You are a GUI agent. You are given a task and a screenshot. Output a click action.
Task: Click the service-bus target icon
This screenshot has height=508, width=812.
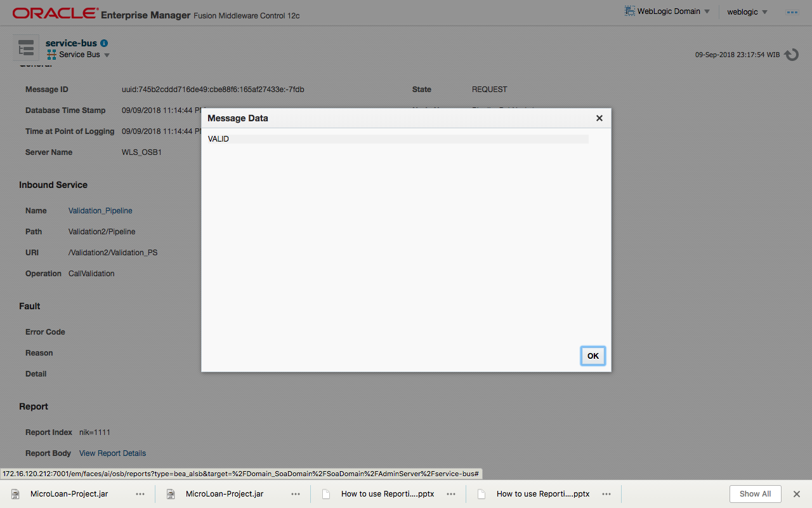(26, 48)
